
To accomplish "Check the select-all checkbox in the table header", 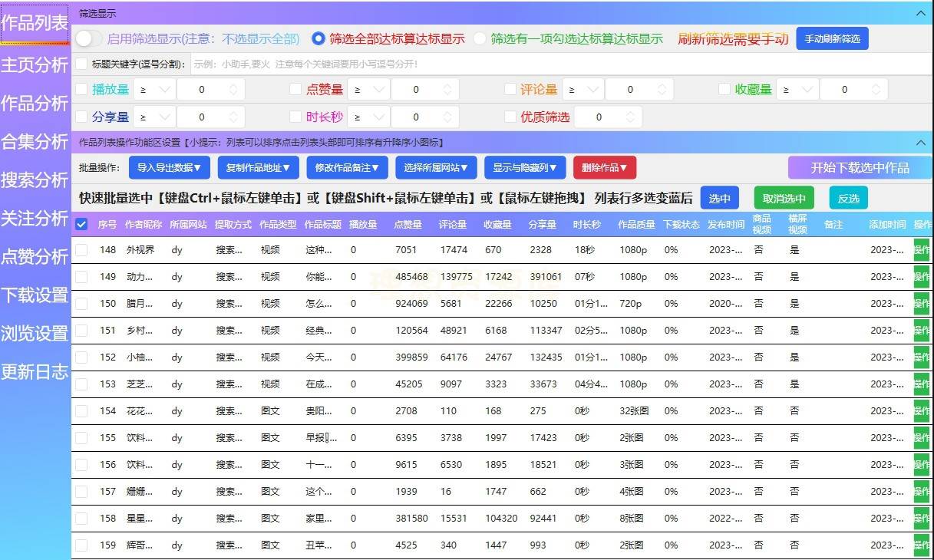I will point(81,225).
